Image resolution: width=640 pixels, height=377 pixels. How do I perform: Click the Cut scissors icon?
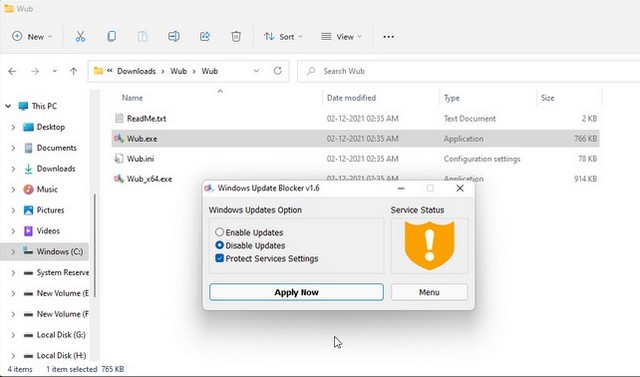80,37
